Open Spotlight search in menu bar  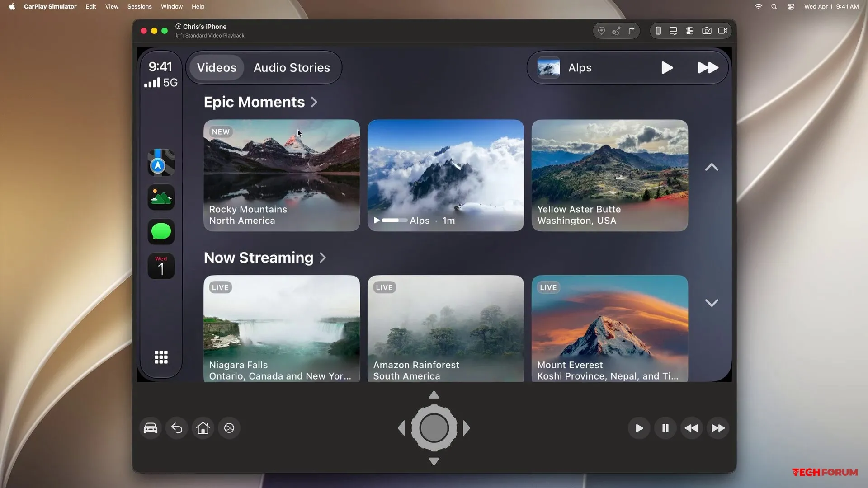(774, 6)
